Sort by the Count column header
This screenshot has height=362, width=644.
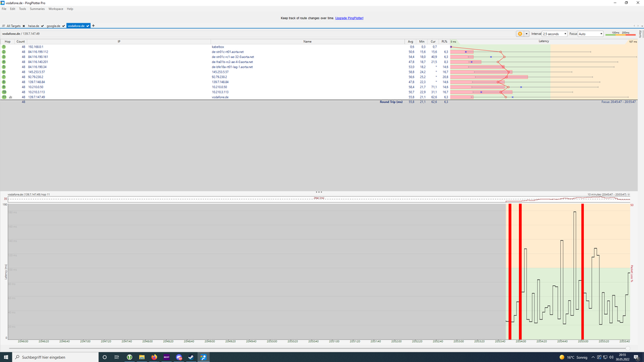coord(21,41)
